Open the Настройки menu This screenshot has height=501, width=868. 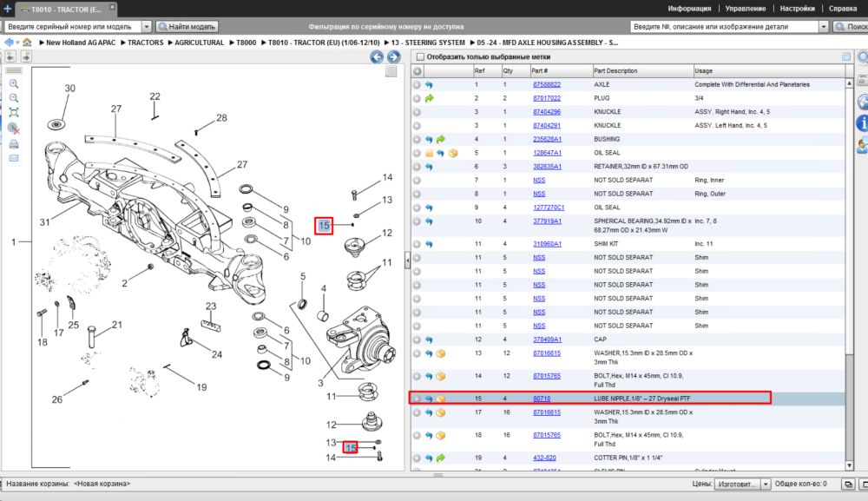click(797, 9)
